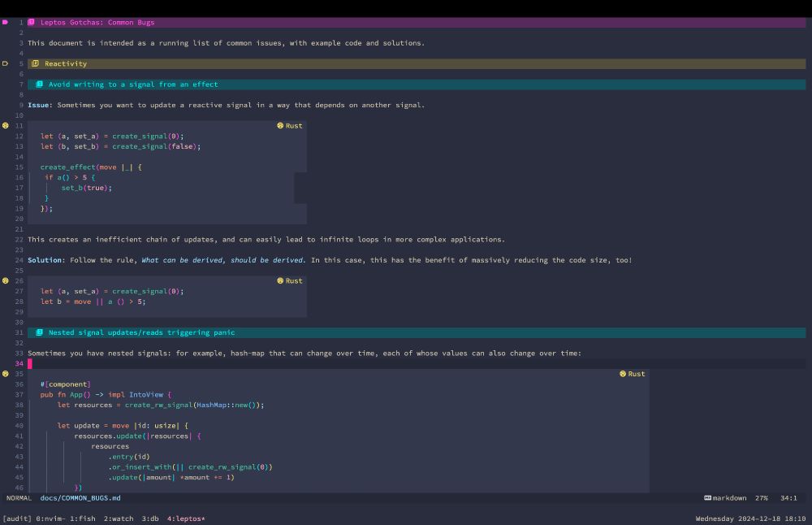Click the 'if a() > 5 {' line
812x525 pixels.
click(70, 178)
